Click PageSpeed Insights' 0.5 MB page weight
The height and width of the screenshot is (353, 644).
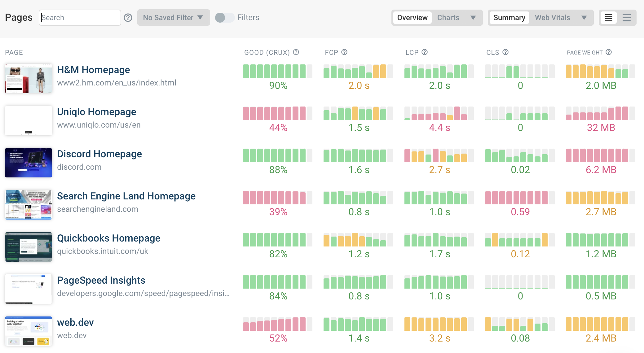pos(601,296)
